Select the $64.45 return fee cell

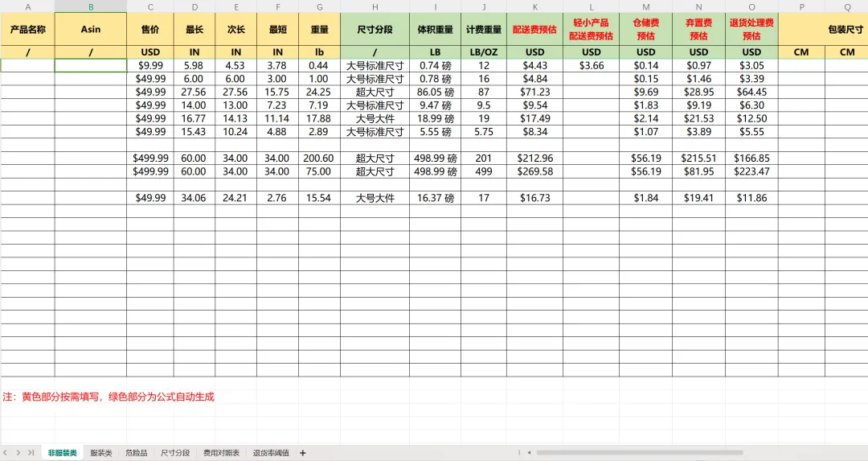[x=751, y=92]
